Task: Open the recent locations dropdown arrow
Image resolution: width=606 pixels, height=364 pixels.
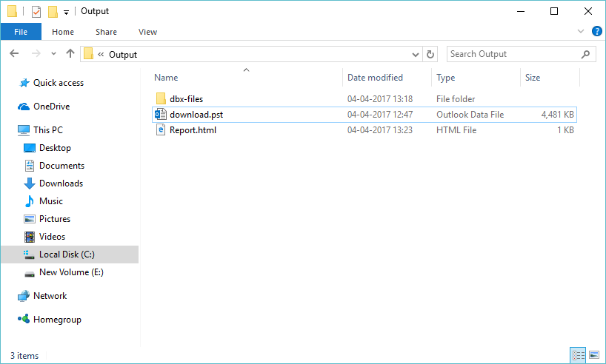Action: 54,54
